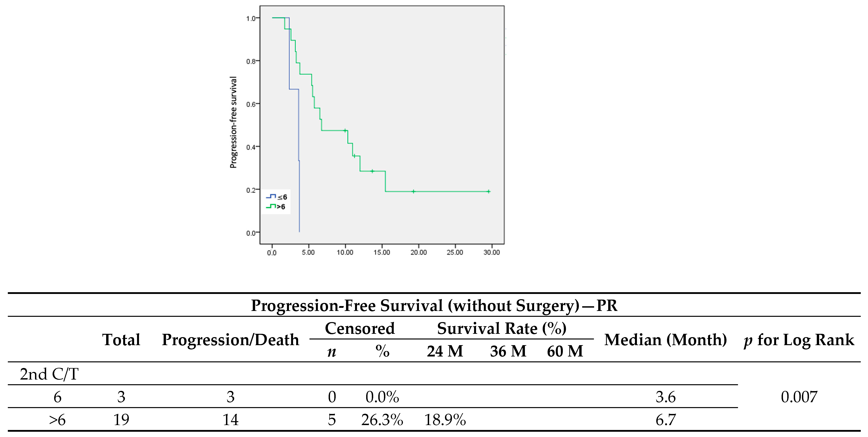Image resolution: width=868 pixels, height=437 pixels.
Task: Click the 24 M sub-column header
Action: click(445, 351)
